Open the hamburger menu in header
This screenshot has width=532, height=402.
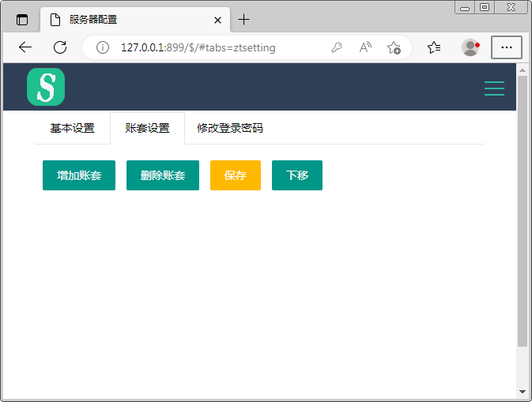pos(494,88)
